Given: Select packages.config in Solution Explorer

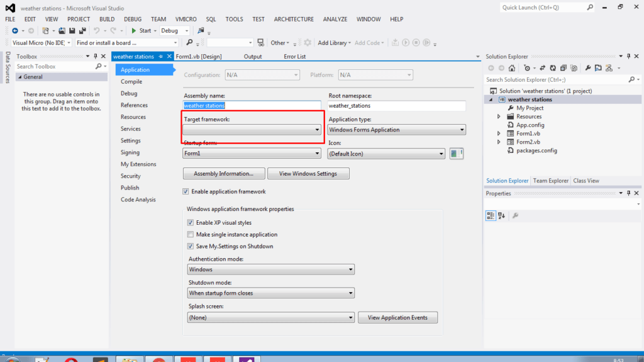Looking at the screenshot, I should (536, 150).
